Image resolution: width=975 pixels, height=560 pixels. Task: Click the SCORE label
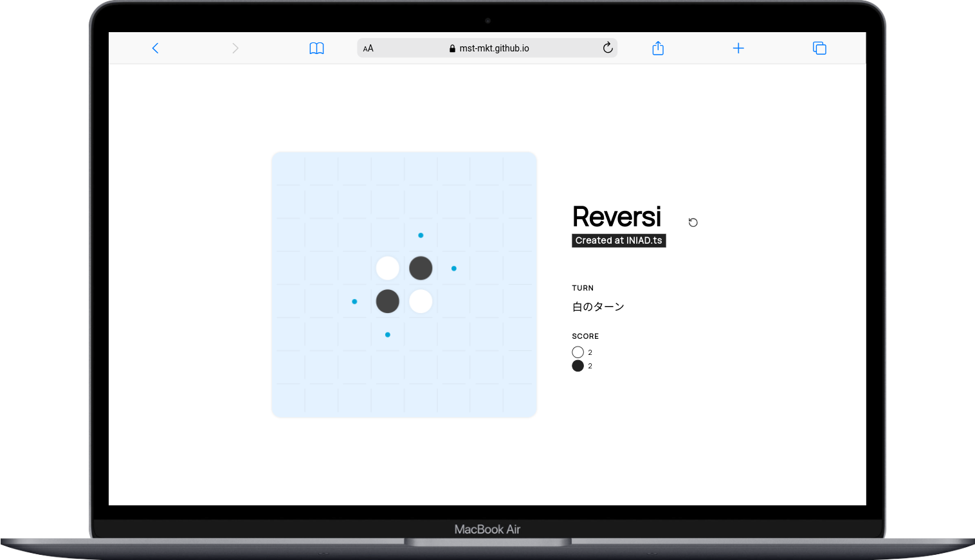point(585,336)
